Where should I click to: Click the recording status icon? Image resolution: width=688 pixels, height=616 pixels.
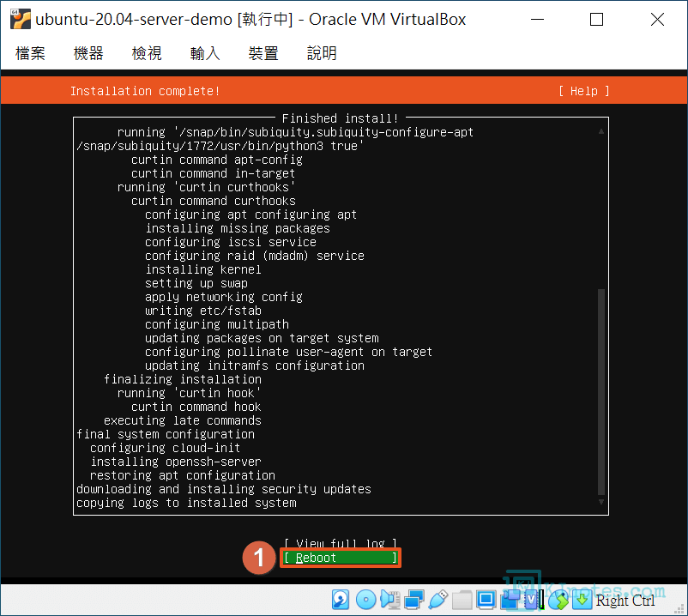[510, 600]
